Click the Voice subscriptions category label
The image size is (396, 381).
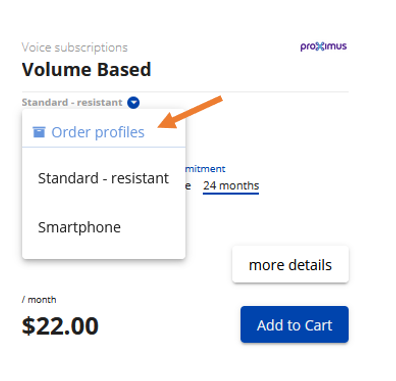click(75, 48)
